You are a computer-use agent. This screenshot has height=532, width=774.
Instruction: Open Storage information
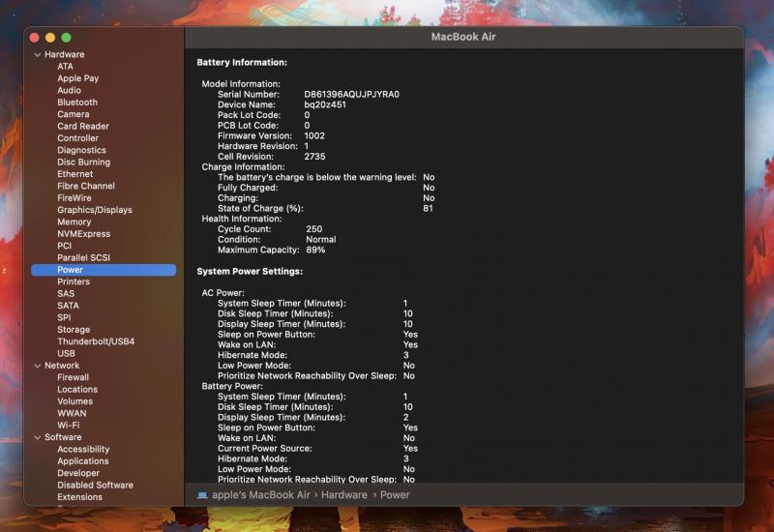(74, 330)
